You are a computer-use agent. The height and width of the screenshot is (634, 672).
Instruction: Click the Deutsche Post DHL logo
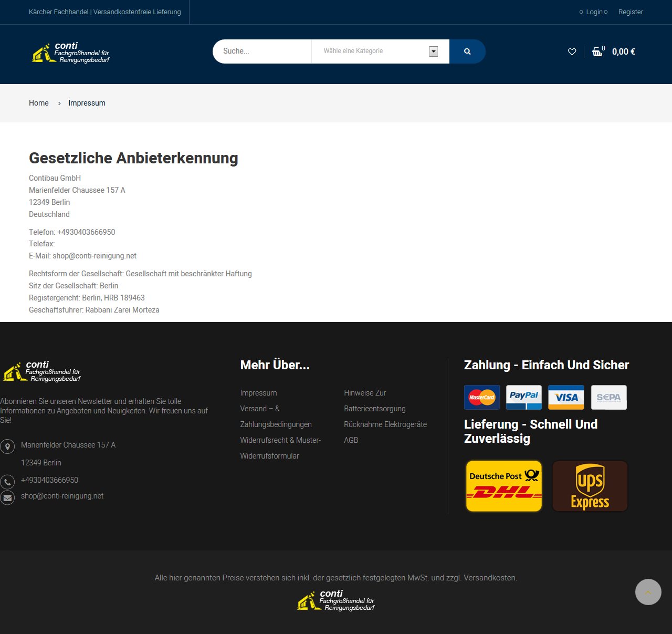click(504, 486)
